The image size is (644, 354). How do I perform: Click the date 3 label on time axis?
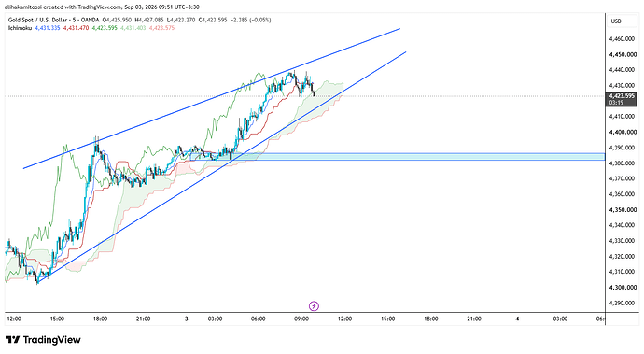click(x=187, y=319)
